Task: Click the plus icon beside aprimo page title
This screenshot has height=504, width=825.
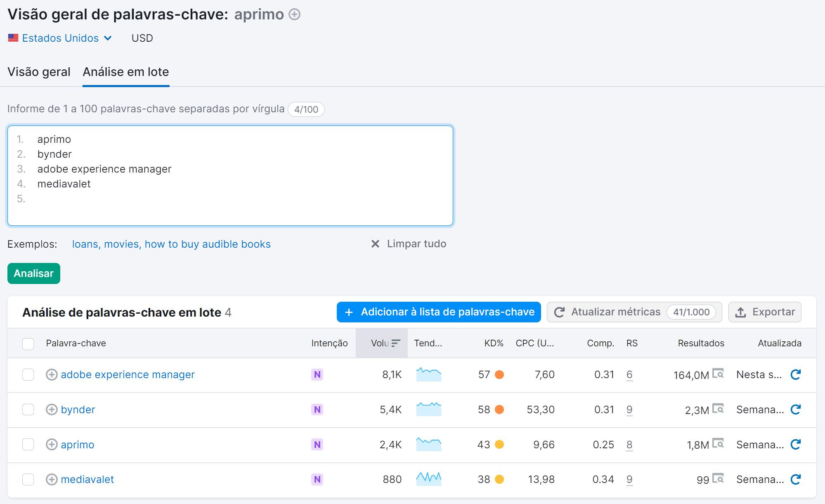Action: (x=294, y=14)
